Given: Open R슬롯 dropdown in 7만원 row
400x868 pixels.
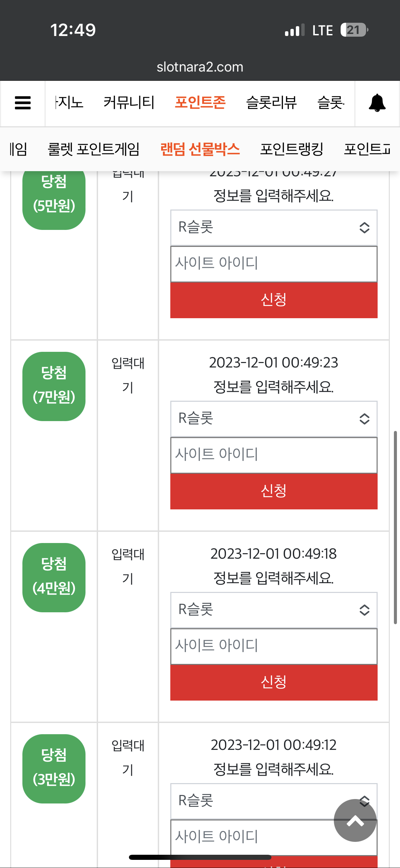Looking at the screenshot, I should click(x=274, y=419).
